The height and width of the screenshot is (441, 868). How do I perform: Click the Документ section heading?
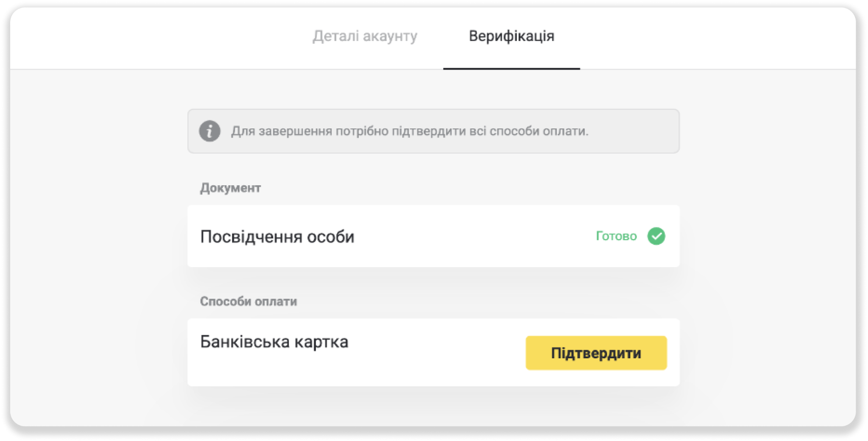(231, 187)
